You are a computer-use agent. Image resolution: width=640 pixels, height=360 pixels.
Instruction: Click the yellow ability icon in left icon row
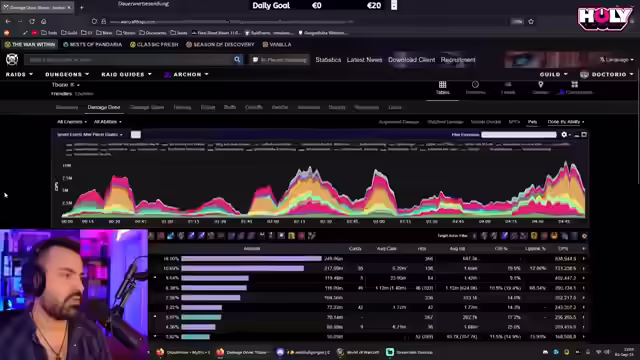coord(291,236)
